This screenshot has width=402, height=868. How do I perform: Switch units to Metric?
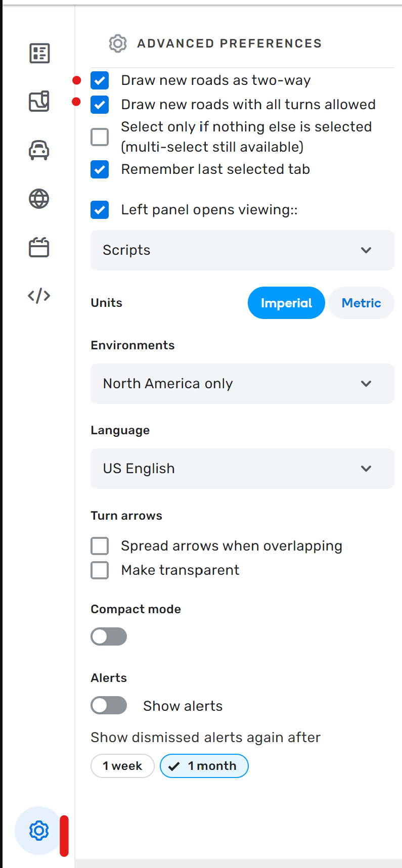361,303
